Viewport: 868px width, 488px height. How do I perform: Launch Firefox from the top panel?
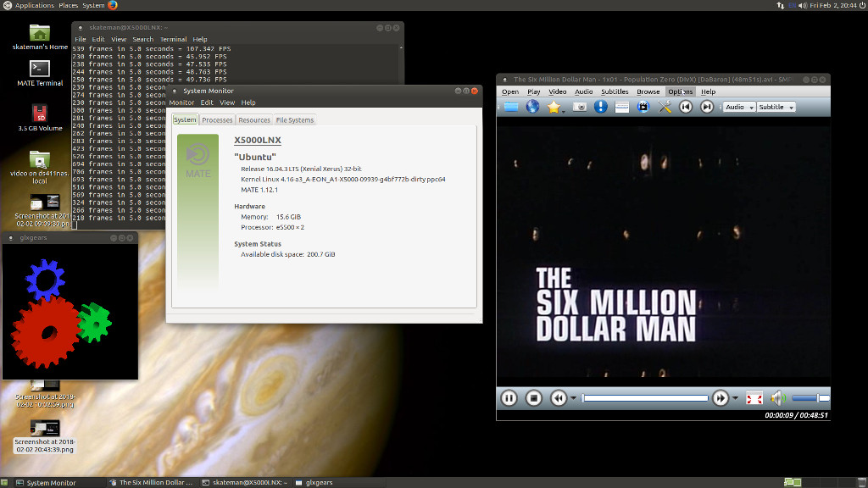(x=113, y=5)
